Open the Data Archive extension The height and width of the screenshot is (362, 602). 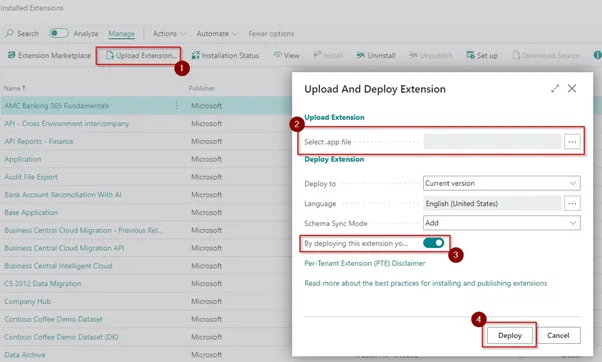[x=25, y=355]
